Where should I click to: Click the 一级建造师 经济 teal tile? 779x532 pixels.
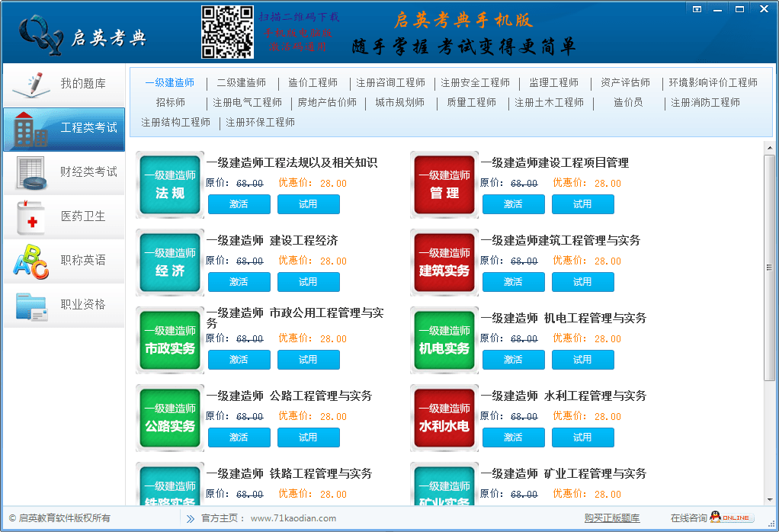pos(170,262)
